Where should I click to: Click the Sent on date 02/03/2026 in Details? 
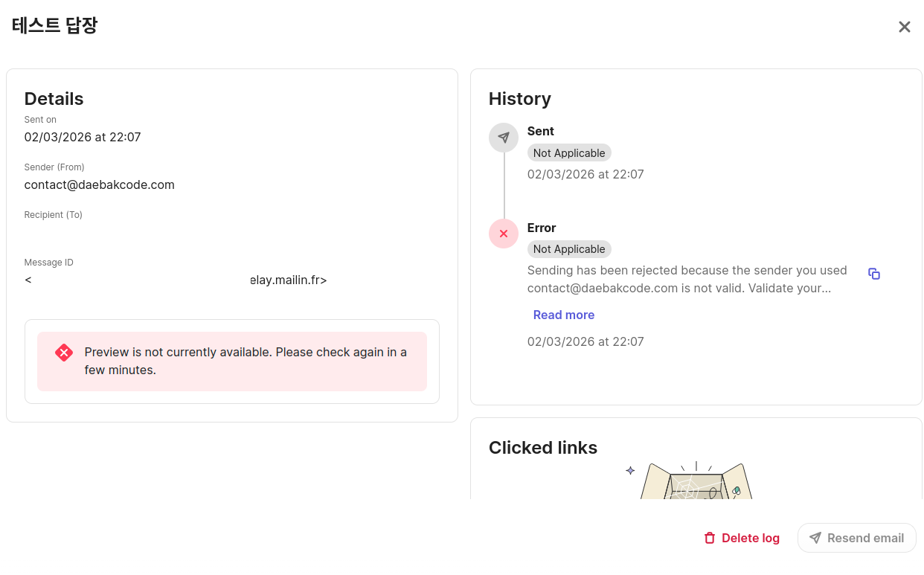(x=83, y=137)
